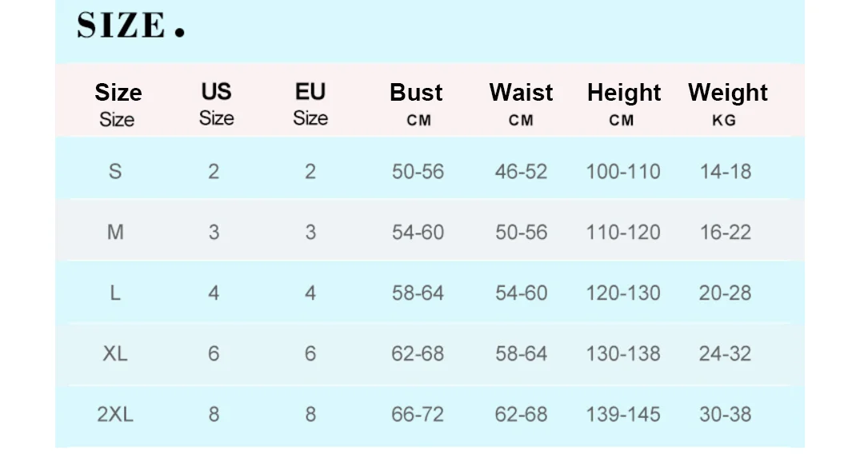
Task: Click height value 120-130
Action: coord(623,293)
